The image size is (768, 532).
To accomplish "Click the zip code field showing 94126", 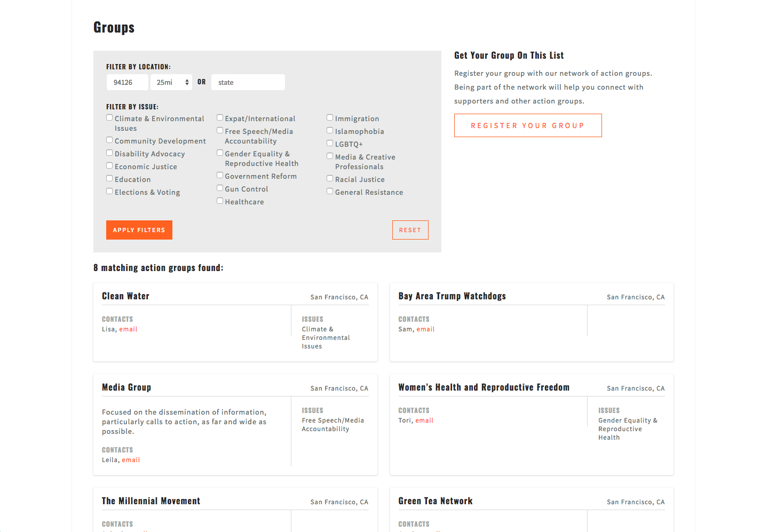I will pyautogui.click(x=128, y=82).
